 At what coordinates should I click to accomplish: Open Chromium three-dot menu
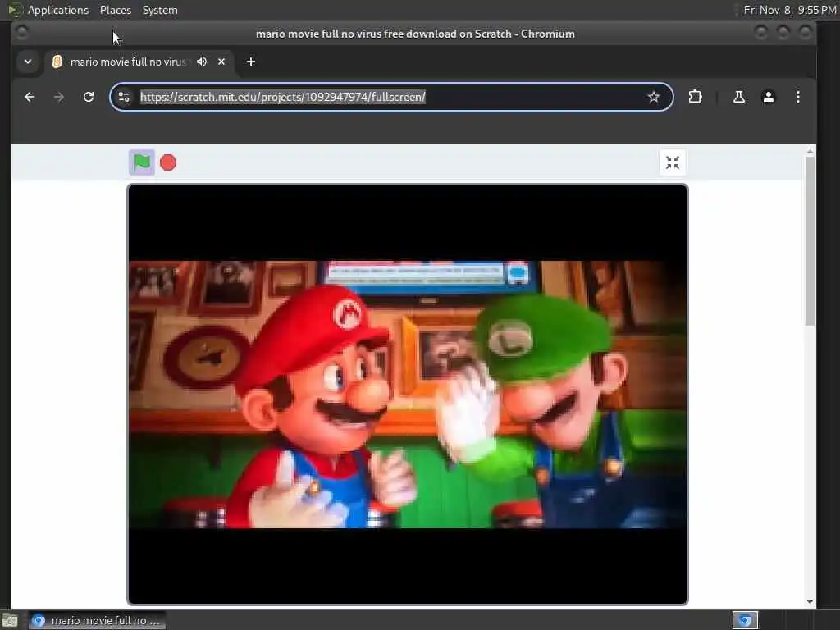point(797,97)
